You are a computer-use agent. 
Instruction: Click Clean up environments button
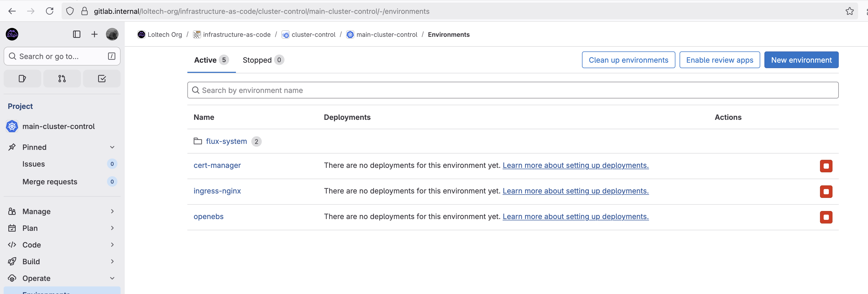pyautogui.click(x=628, y=60)
